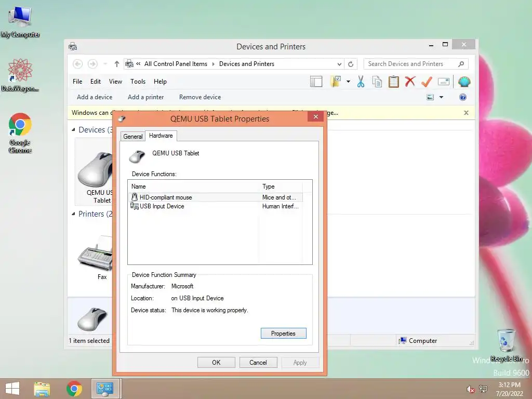Click the change view icon
The image size is (532, 399).
pyautogui.click(x=430, y=97)
